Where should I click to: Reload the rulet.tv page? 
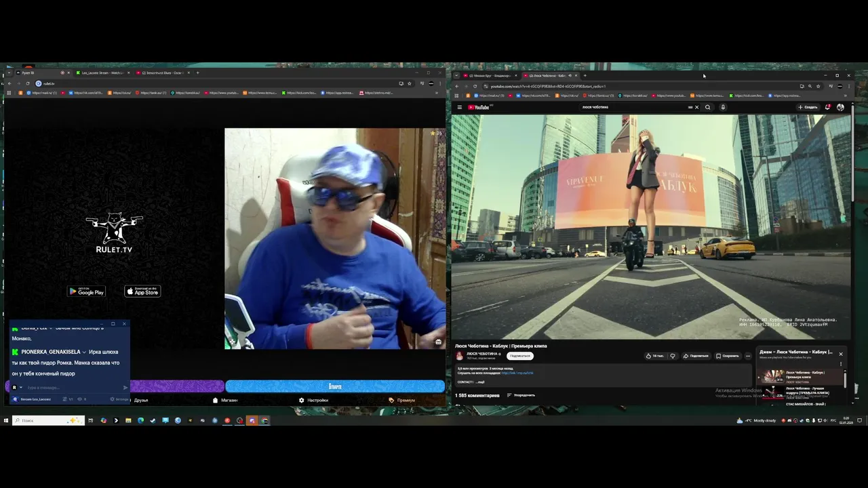pyautogui.click(x=28, y=83)
